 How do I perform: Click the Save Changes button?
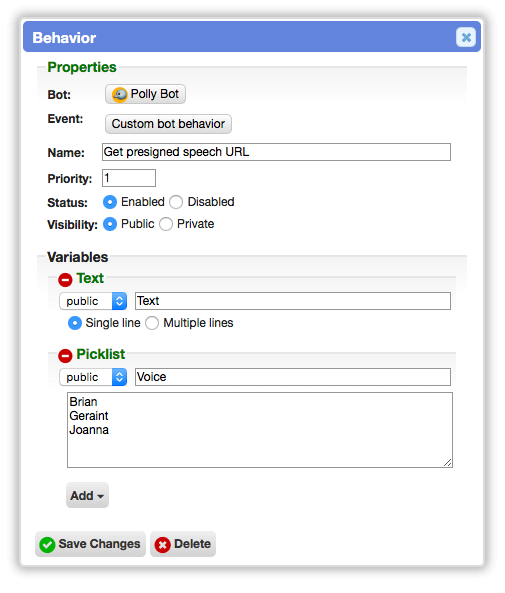point(90,544)
